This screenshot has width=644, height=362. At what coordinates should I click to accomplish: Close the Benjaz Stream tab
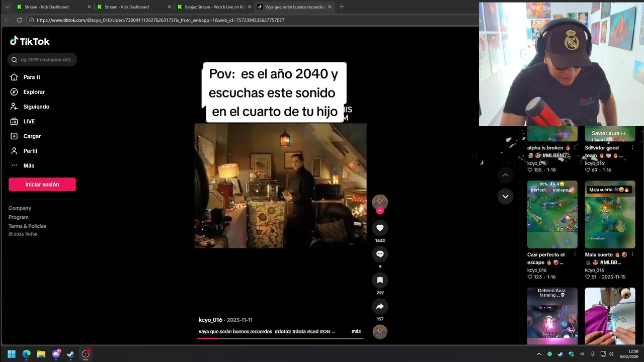[249, 7]
